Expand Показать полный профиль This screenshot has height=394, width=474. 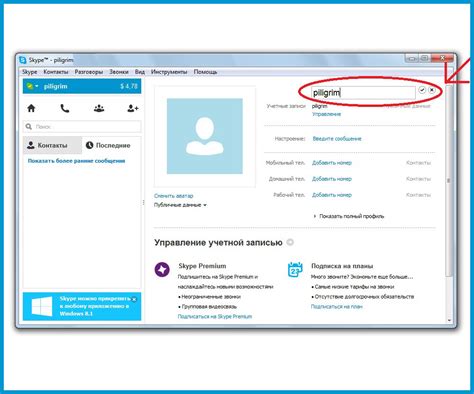point(349,216)
